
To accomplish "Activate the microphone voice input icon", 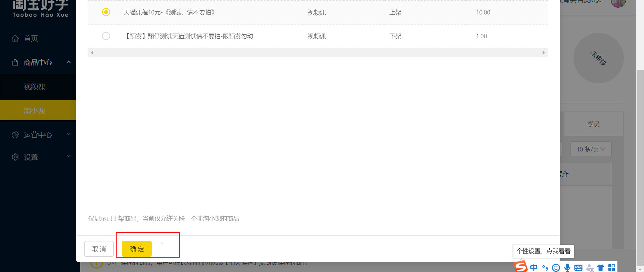I will [567, 268].
